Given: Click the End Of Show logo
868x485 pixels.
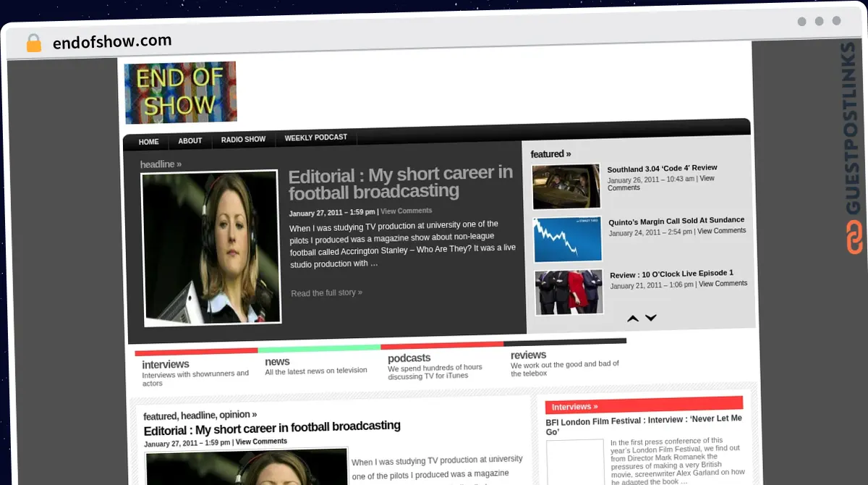Looking at the screenshot, I should pyautogui.click(x=180, y=92).
